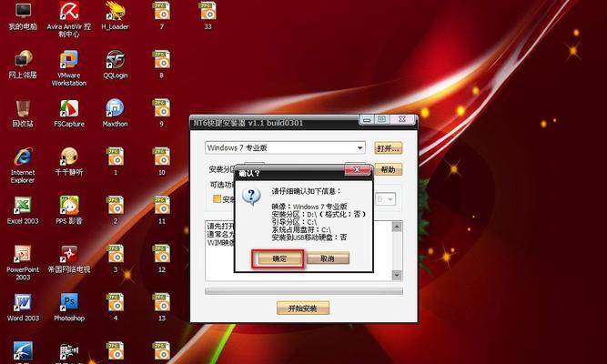Toggle the optional feature checkbox in installer
The image size is (607, 364).
[218, 199]
